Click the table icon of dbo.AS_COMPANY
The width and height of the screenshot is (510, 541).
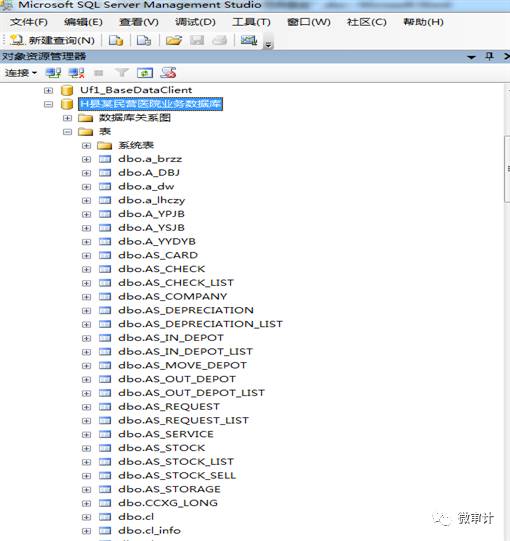pos(105,297)
